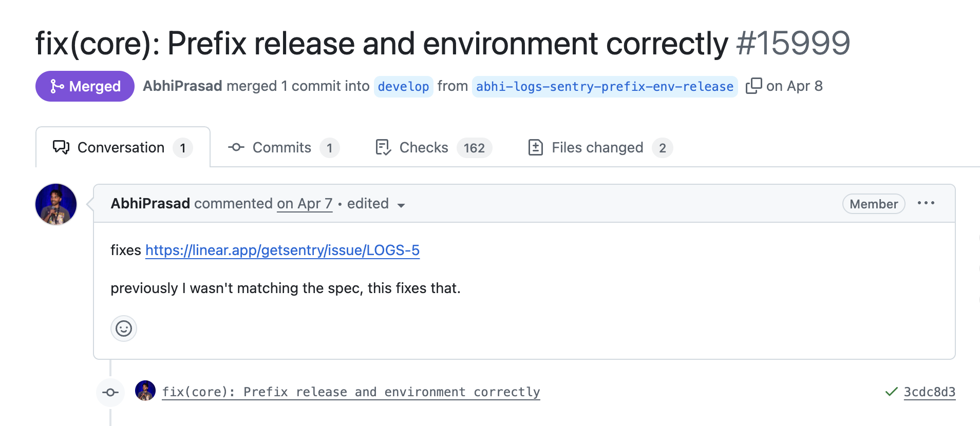Screen dimensions: 980x426
Task: Open commit hash 3cdc8d3
Action: point(929,392)
